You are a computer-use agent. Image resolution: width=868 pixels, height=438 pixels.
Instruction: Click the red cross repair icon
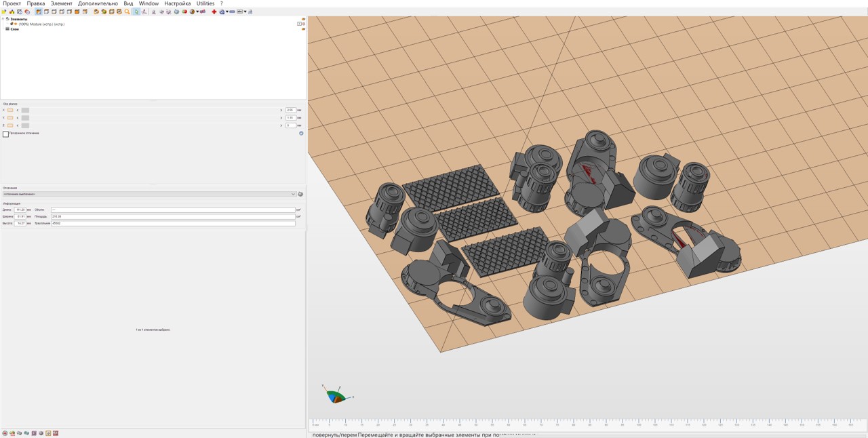coord(214,12)
